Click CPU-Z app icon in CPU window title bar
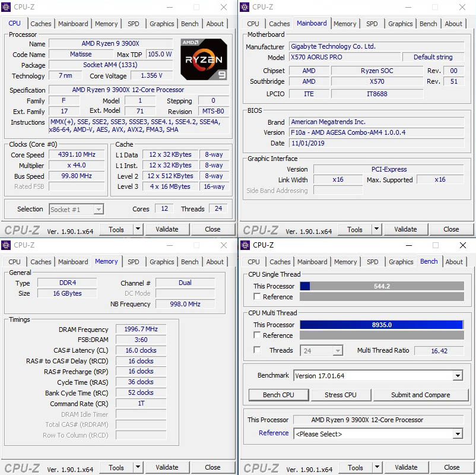476x475 pixels. [x=6, y=7]
